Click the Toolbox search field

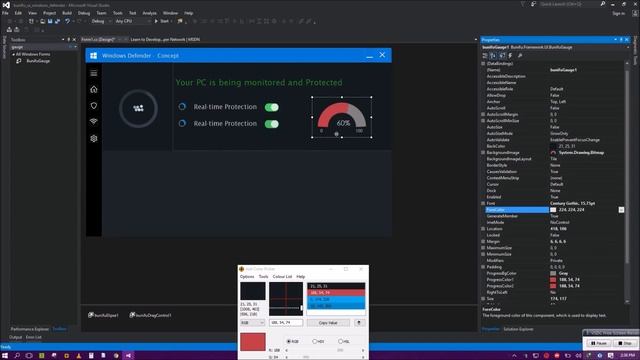pos(41,47)
